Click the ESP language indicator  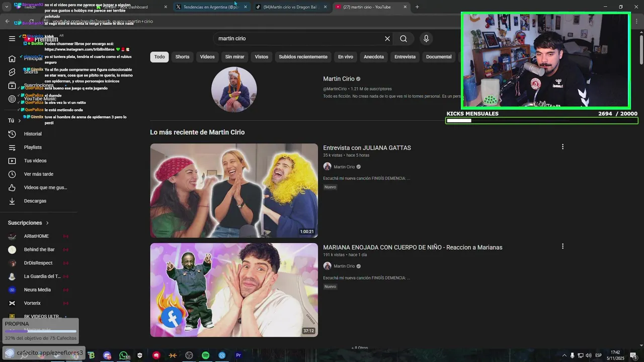[598, 355]
